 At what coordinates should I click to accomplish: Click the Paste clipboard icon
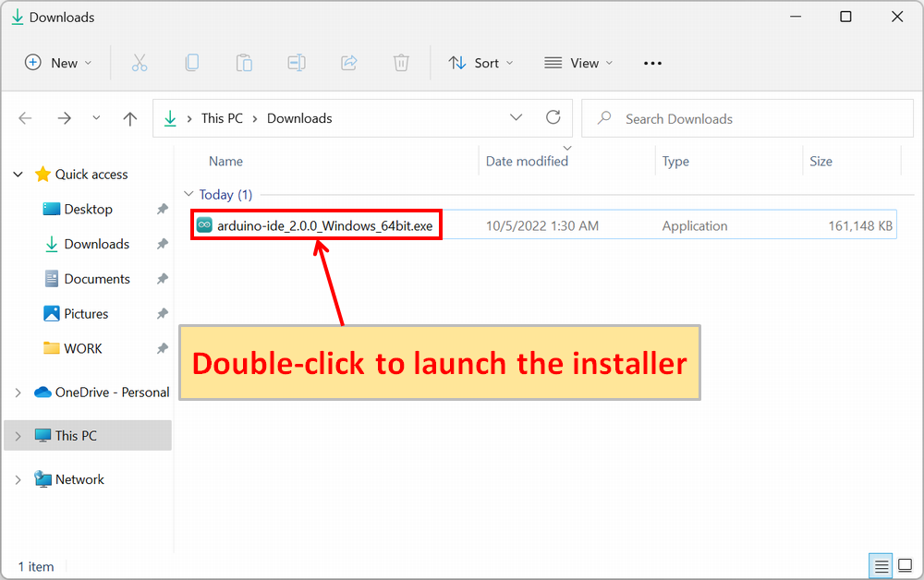pyautogui.click(x=244, y=63)
